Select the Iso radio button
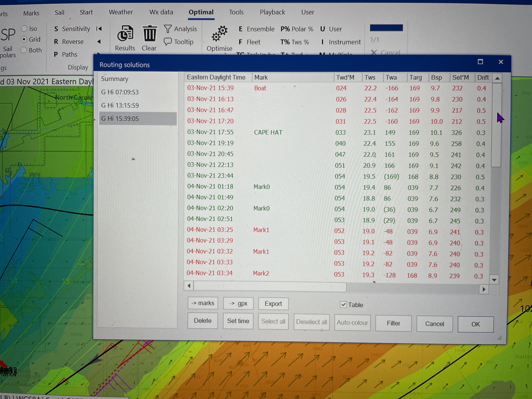The image size is (532, 399). 24,29
